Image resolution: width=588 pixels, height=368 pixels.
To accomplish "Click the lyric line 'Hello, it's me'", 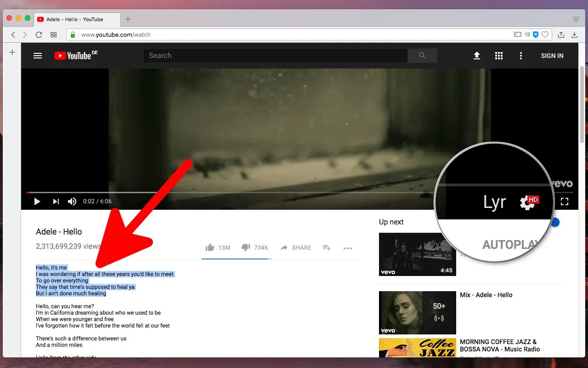I will [x=51, y=268].
